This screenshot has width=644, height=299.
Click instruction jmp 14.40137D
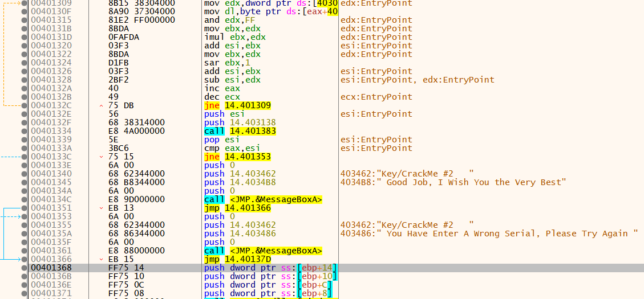coord(237,259)
